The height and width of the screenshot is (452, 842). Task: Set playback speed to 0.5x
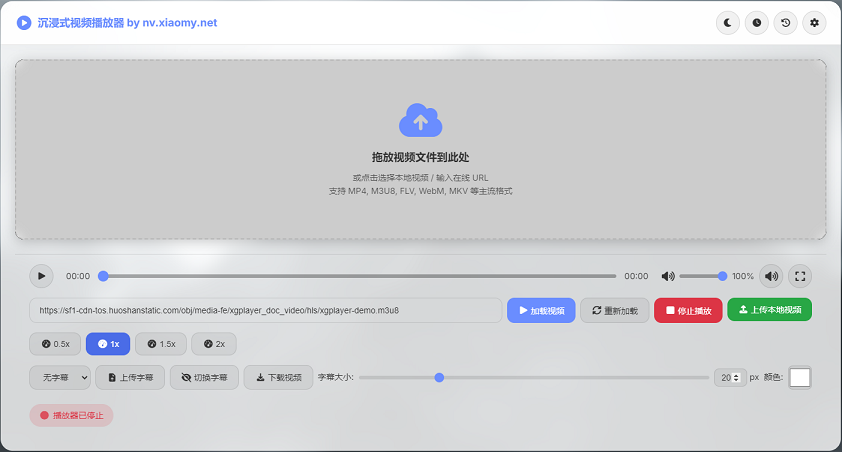point(55,344)
